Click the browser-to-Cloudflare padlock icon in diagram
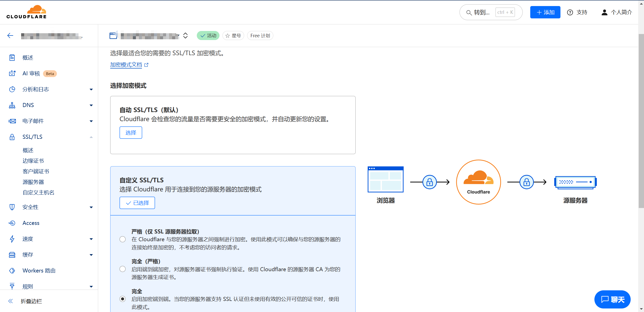 click(x=430, y=182)
